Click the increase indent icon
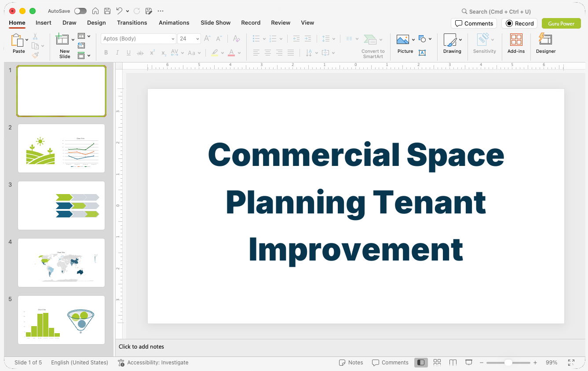588x371 pixels. [x=308, y=39]
